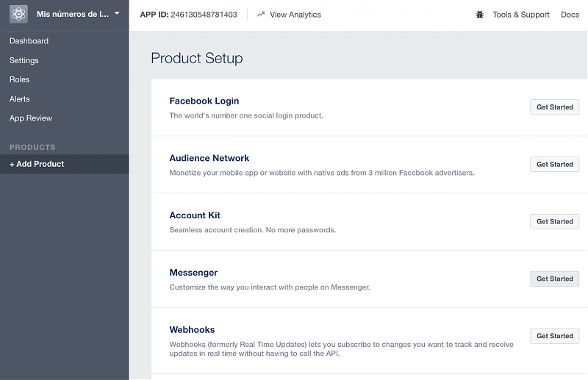The image size is (588, 380).
Task: Click 'The world's number one social login product.' text
Action: pos(246,115)
